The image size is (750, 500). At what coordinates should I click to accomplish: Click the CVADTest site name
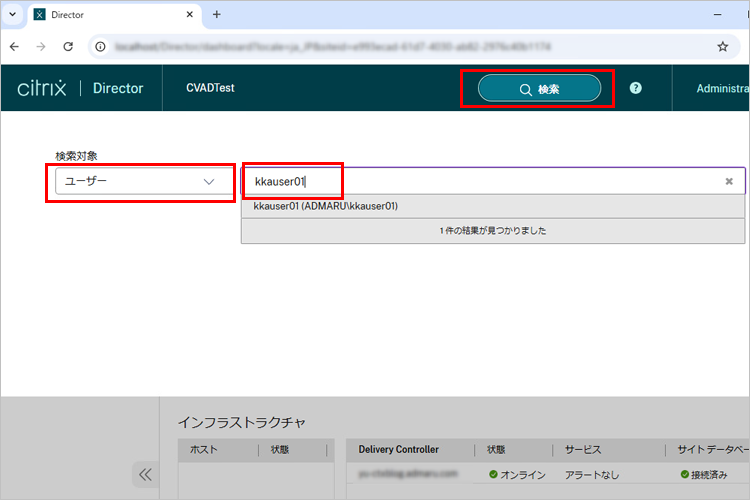(210, 88)
